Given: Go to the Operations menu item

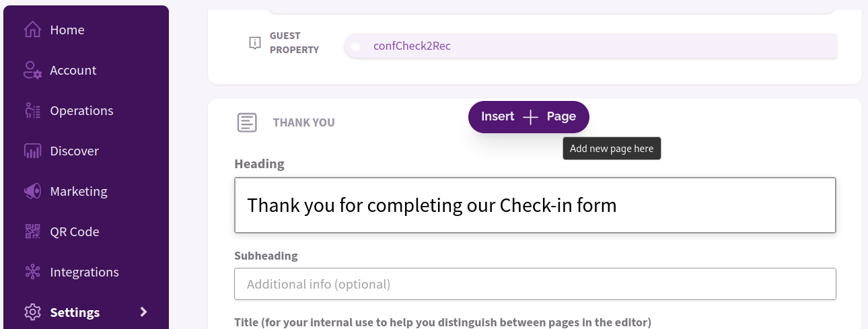Looking at the screenshot, I should tap(81, 111).
